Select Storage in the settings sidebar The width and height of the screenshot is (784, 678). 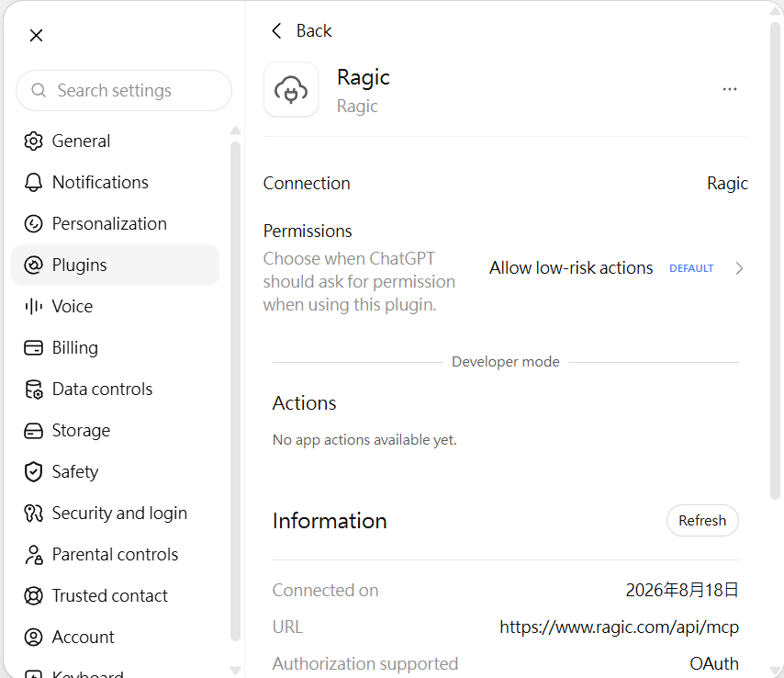115,430
